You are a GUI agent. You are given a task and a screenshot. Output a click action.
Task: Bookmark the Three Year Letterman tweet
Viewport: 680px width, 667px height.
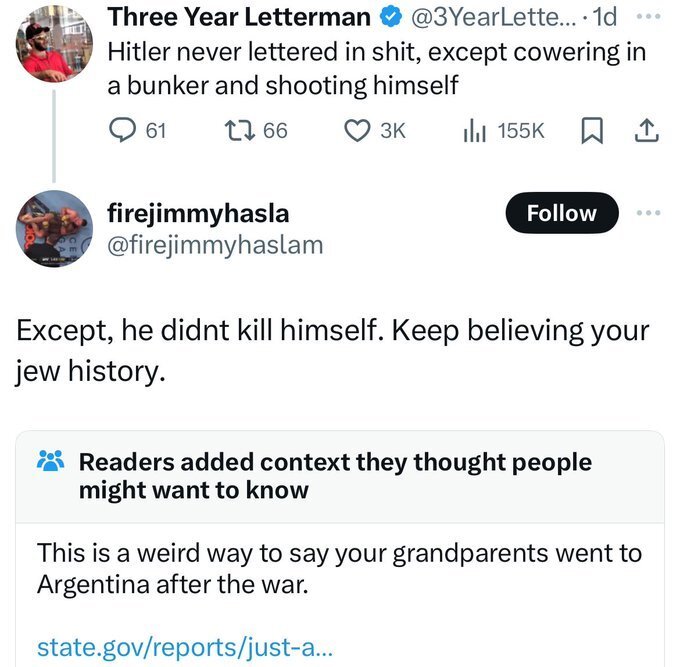tap(592, 132)
